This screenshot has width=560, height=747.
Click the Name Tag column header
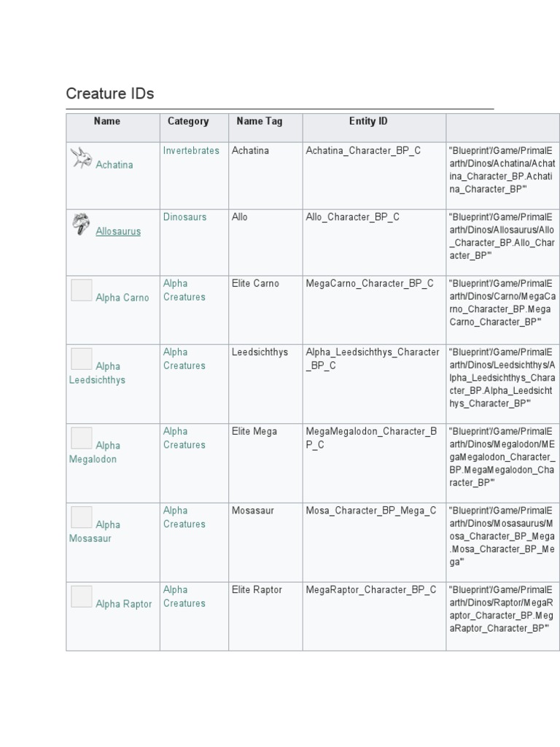coord(259,121)
